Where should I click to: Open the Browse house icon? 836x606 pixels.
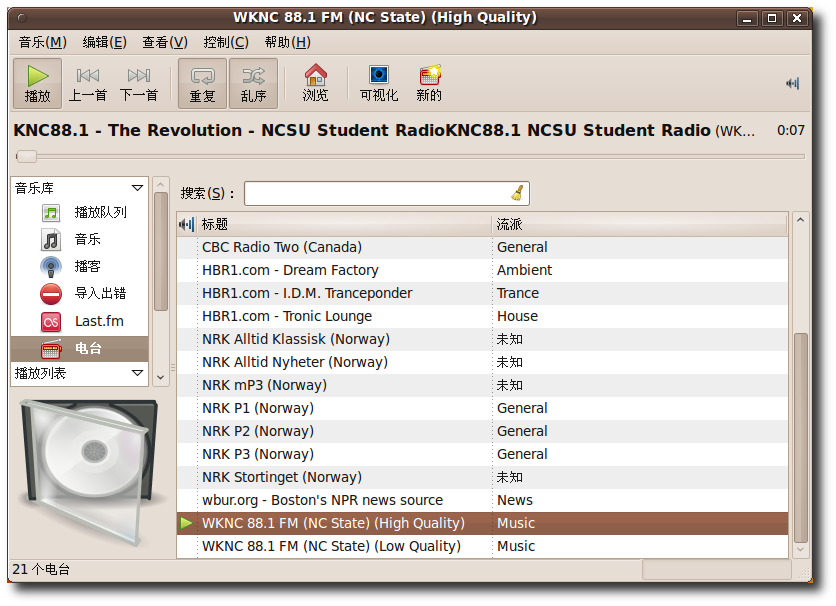click(315, 83)
